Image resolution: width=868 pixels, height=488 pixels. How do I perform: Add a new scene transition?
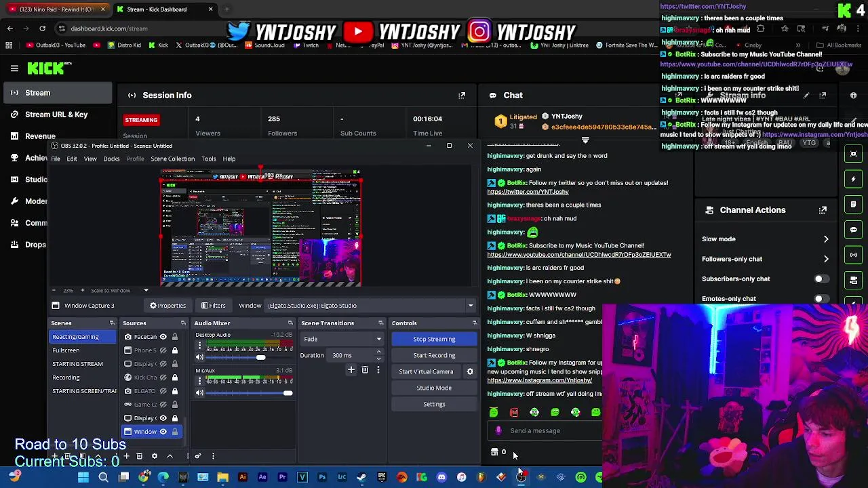coord(351,370)
